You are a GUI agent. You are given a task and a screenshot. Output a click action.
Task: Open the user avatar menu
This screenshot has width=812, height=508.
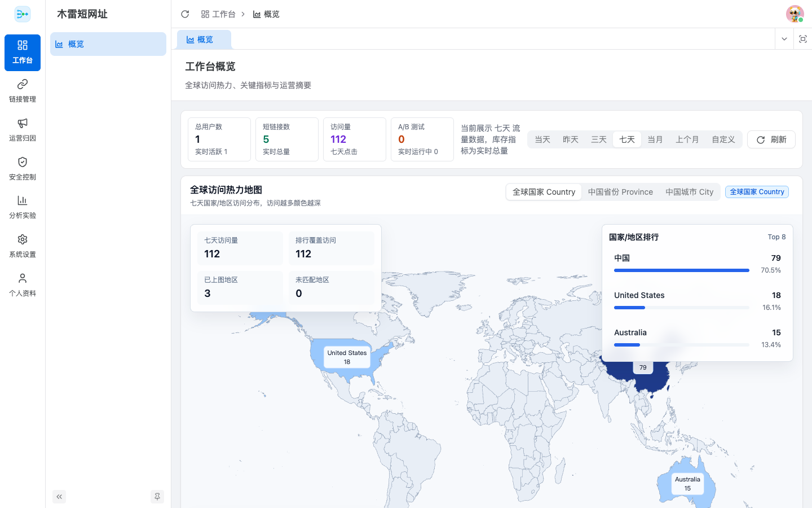tap(795, 14)
